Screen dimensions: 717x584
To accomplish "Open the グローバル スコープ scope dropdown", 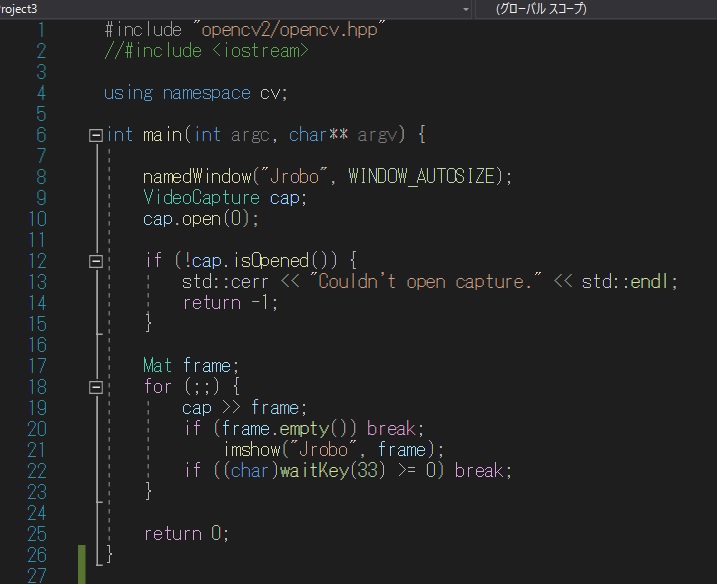I will click(595, 9).
